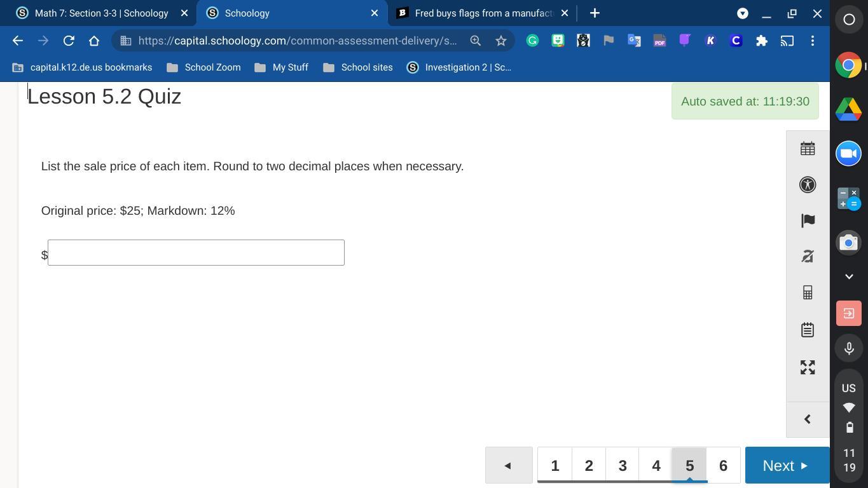Open the Extensions puzzle menu
868x488 pixels.
(761, 41)
